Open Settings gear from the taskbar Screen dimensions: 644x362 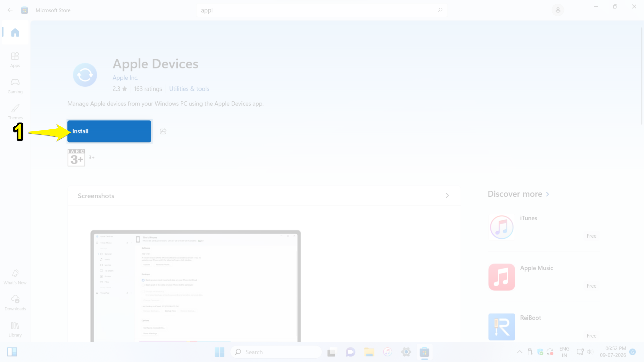[x=406, y=352]
